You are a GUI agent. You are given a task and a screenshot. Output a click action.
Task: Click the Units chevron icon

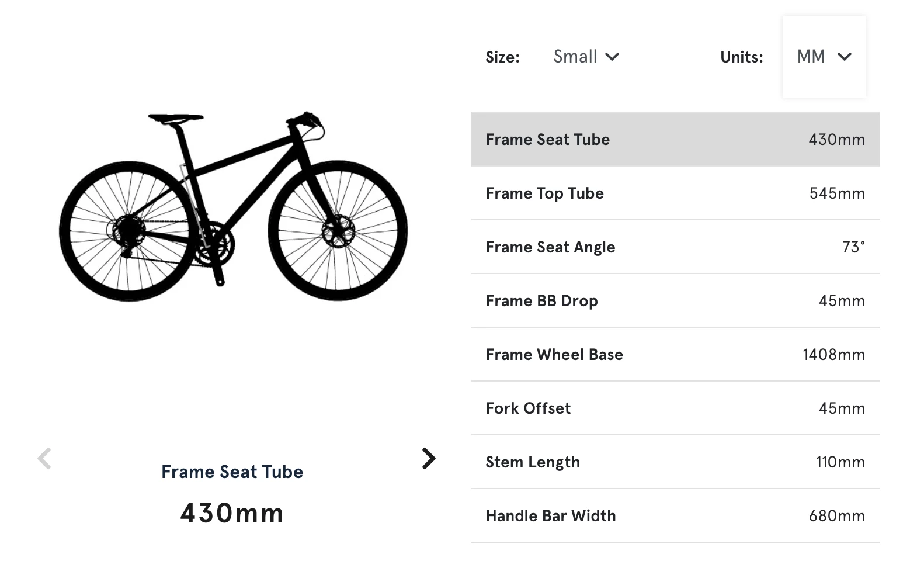click(x=845, y=57)
